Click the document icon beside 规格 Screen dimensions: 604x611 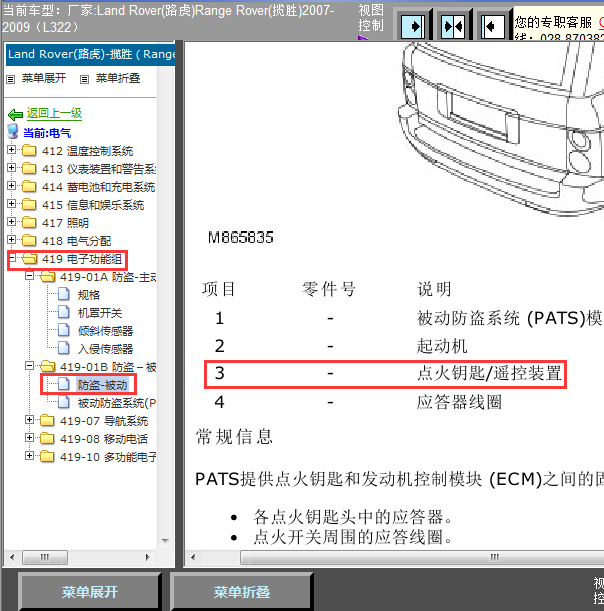coord(64,294)
